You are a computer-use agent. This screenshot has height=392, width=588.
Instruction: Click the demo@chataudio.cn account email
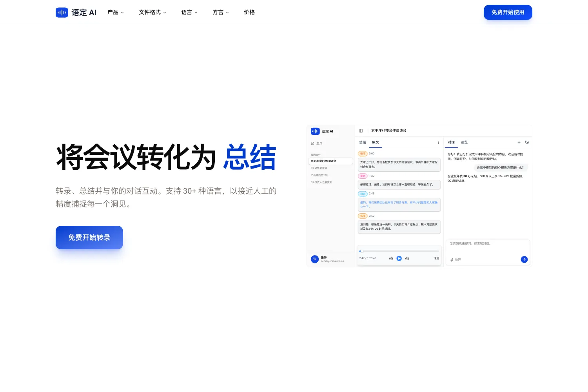point(332,261)
